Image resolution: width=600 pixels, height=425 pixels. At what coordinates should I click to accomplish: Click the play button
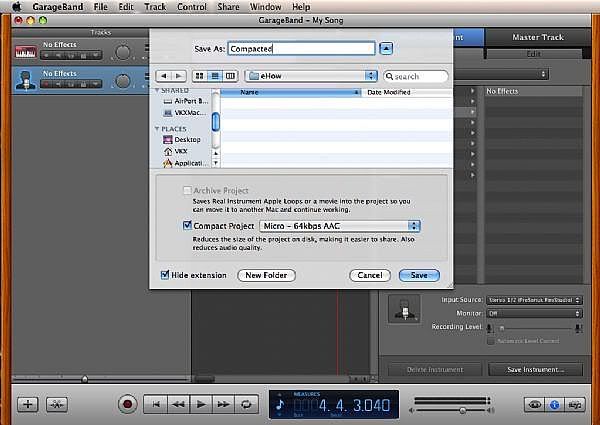201,404
